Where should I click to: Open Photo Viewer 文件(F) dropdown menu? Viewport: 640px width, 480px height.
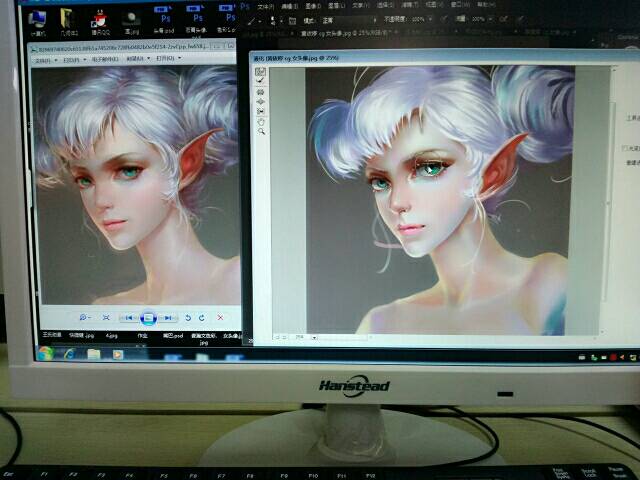tap(45, 60)
